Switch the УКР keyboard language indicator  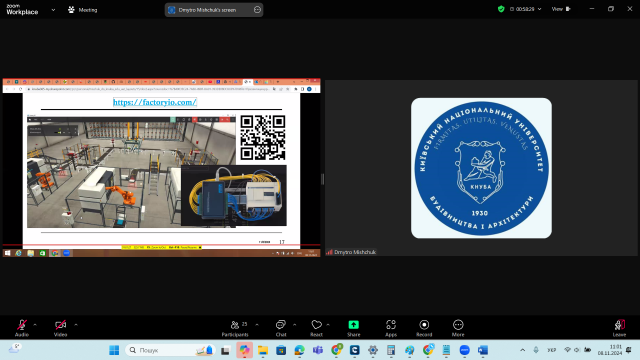pyautogui.click(x=551, y=350)
